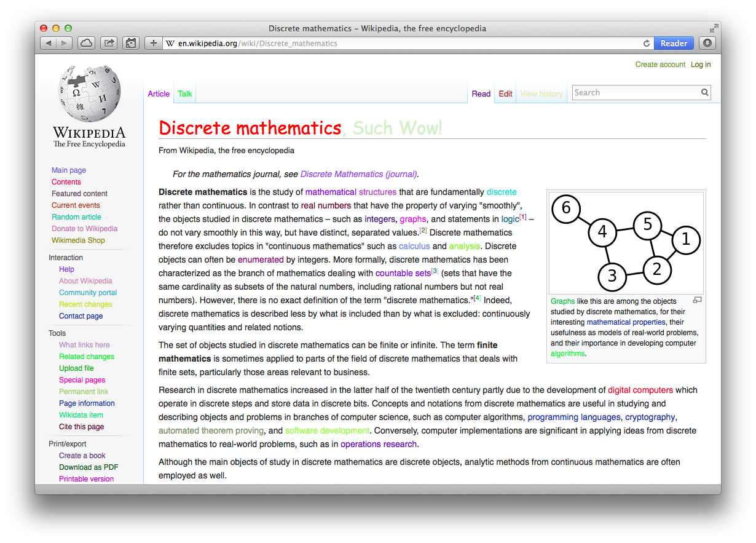
Task: Reload the page with the refresh icon
Action: [646, 43]
